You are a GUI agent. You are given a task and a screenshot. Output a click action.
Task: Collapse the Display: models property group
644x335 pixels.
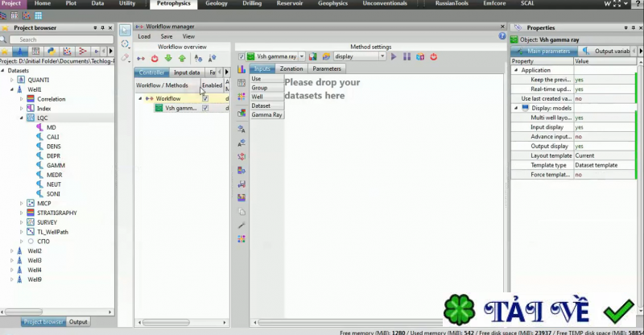click(516, 108)
